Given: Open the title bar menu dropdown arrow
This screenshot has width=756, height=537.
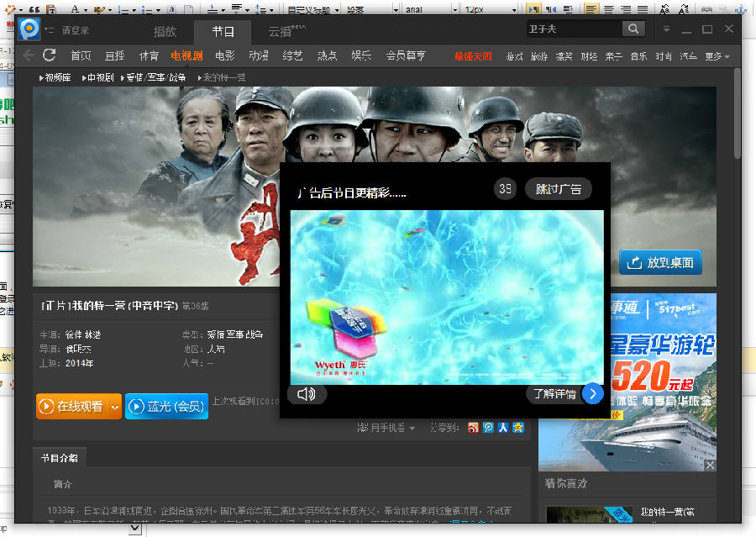Looking at the screenshot, I should click(x=666, y=29).
